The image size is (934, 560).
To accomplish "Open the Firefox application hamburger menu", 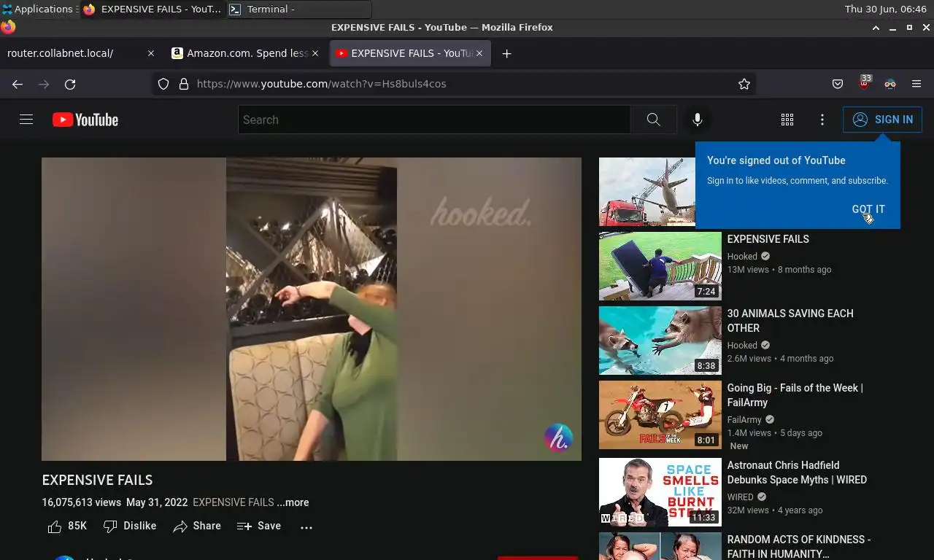I will tap(916, 84).
